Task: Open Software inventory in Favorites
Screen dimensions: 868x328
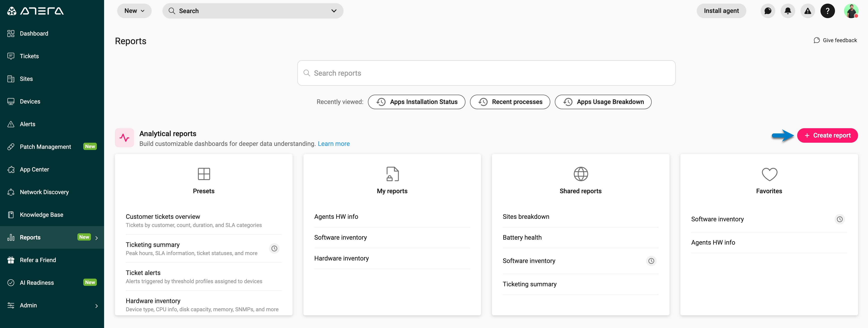Action: (x=769, y=219)
